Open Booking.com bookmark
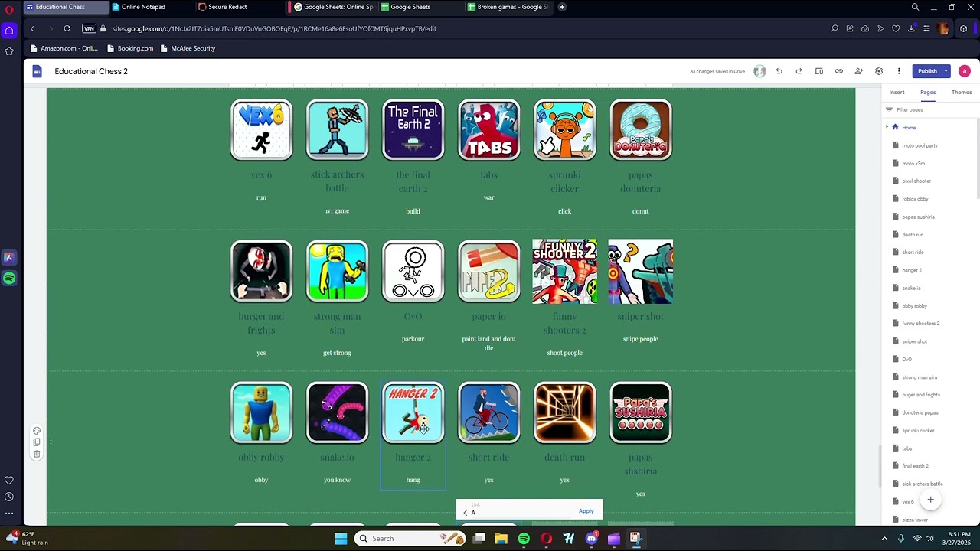Screen dimensions: 980x551 (130, 48)
